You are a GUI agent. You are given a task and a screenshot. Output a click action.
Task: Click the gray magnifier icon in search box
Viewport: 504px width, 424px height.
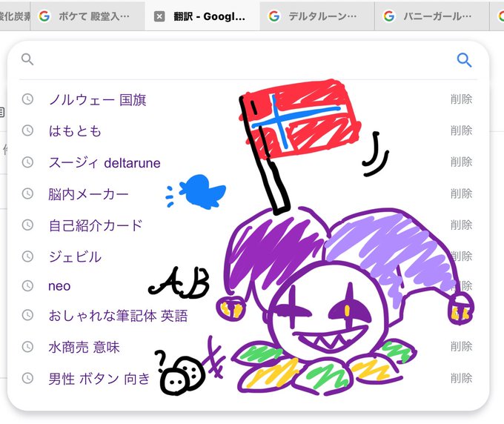pos(27,59)
